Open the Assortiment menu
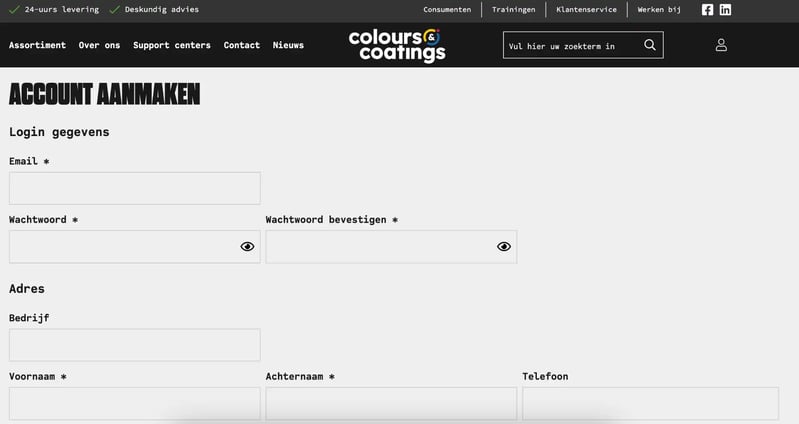799x424 pixels. 37,45
